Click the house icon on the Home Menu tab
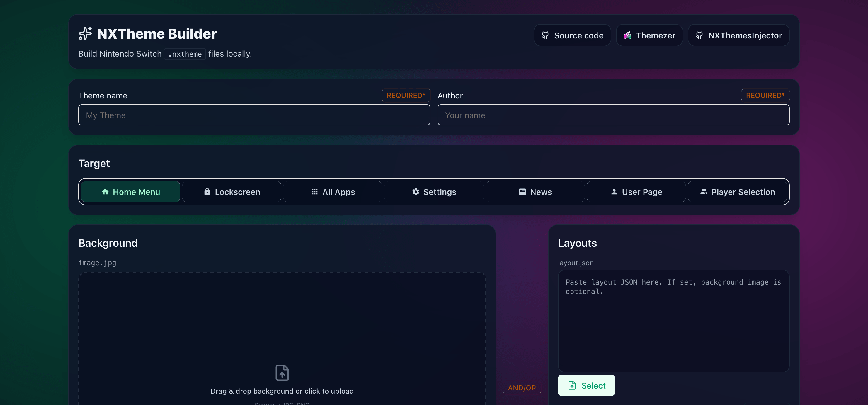 pyautogui.click(x=105, y=192)
